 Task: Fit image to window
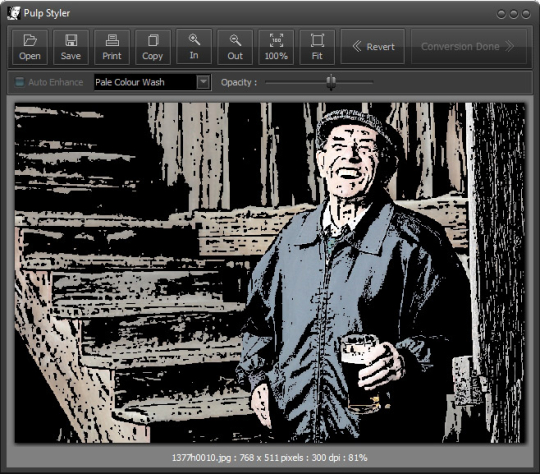coord(317,47)
